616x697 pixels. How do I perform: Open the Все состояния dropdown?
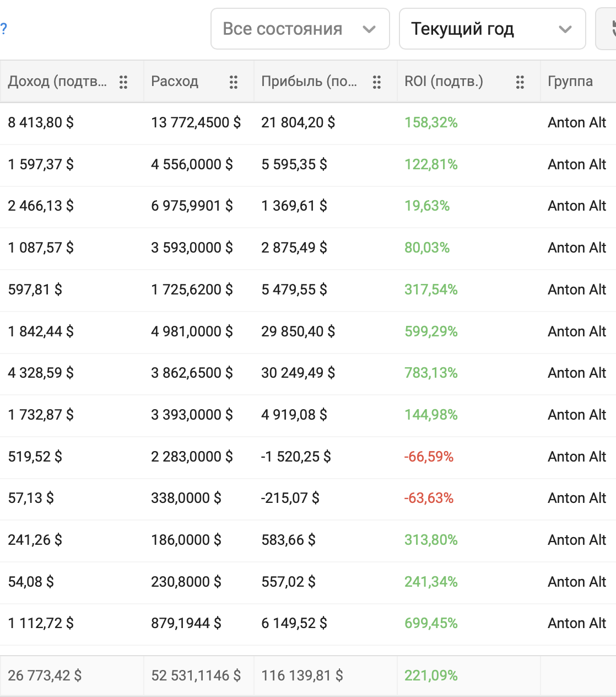300,29
